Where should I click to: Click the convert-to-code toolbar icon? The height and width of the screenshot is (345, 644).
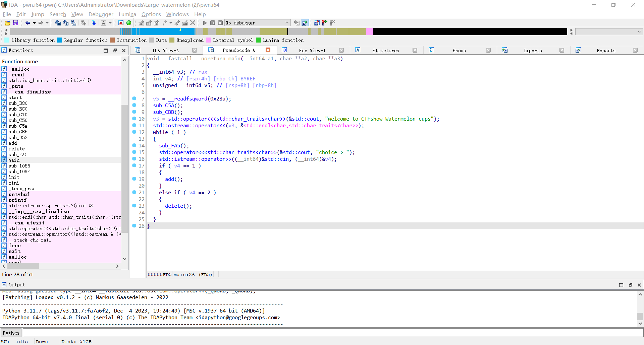(x=141, y=23)
